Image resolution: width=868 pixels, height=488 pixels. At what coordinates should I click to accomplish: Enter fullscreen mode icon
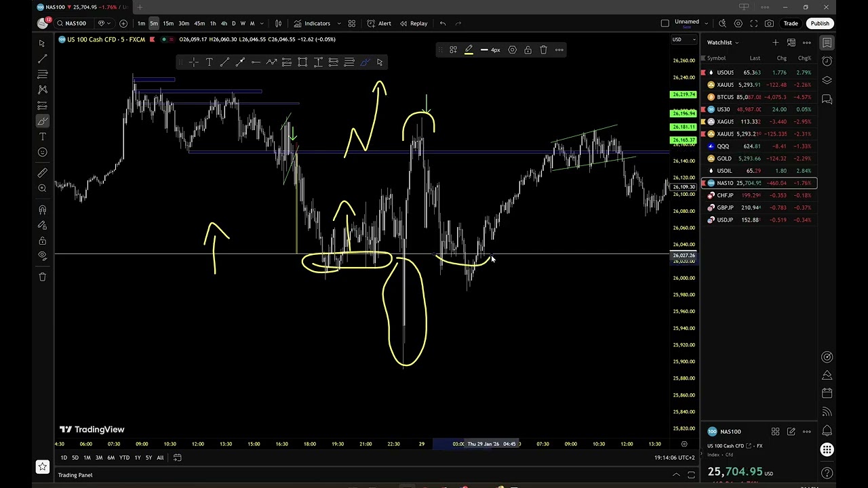point(753,23)
